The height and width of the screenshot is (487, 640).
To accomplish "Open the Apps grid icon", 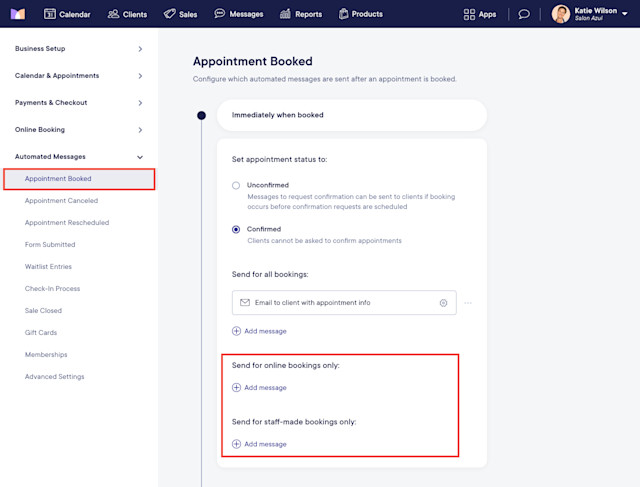I will coord(469,14).
